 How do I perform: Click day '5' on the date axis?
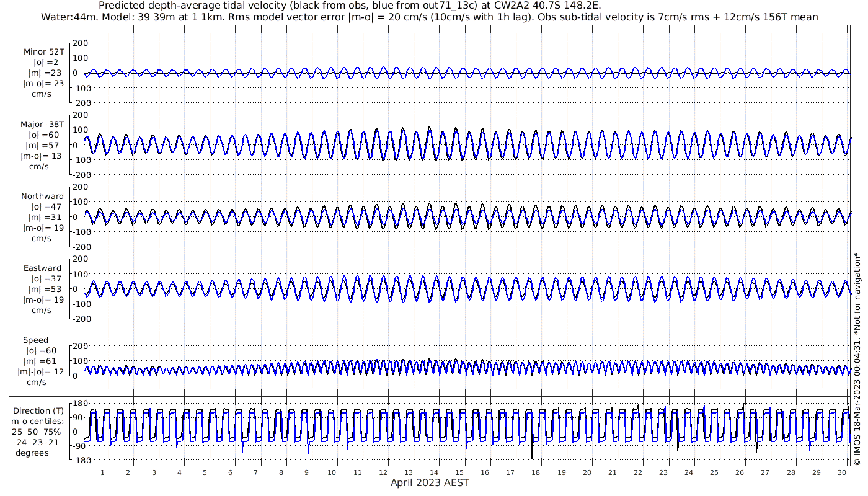[x=205, y=472]
